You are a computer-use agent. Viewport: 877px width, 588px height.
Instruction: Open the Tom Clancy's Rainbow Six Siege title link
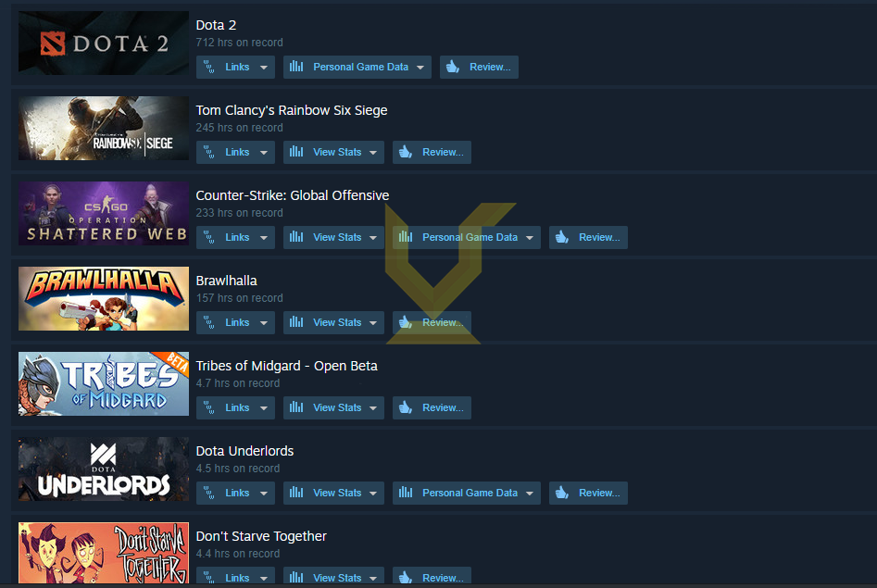pos(292,110)
